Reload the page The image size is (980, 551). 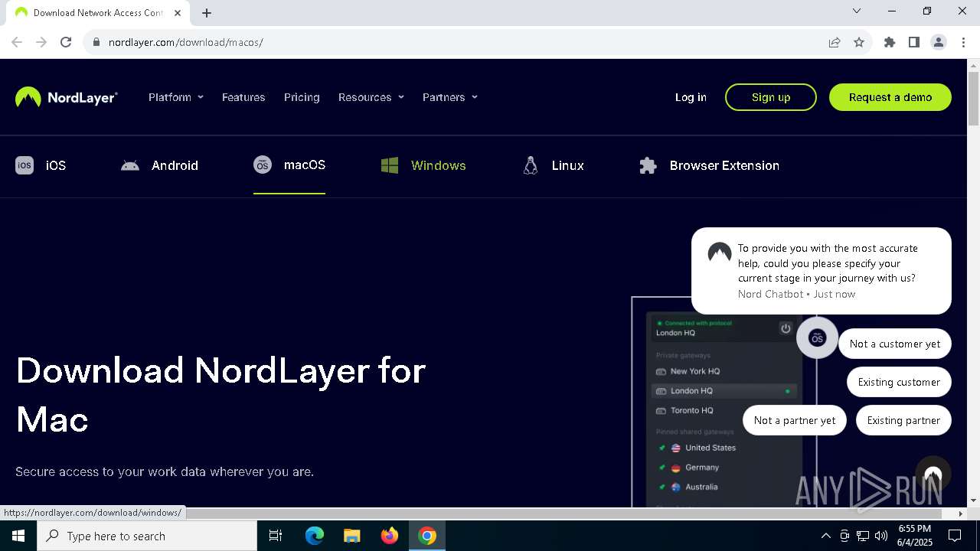66,42
